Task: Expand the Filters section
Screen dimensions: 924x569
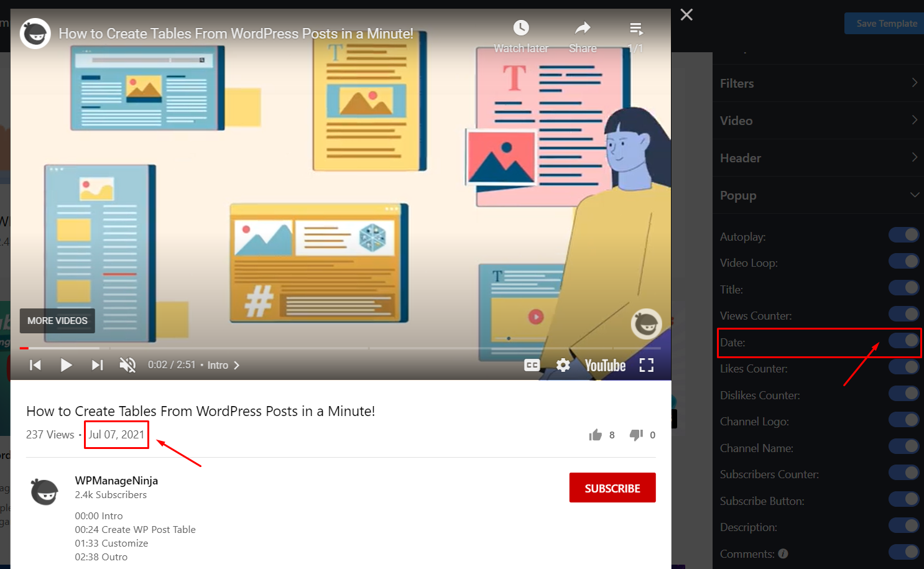Action: pyautogui.click(x=818, y=83)
